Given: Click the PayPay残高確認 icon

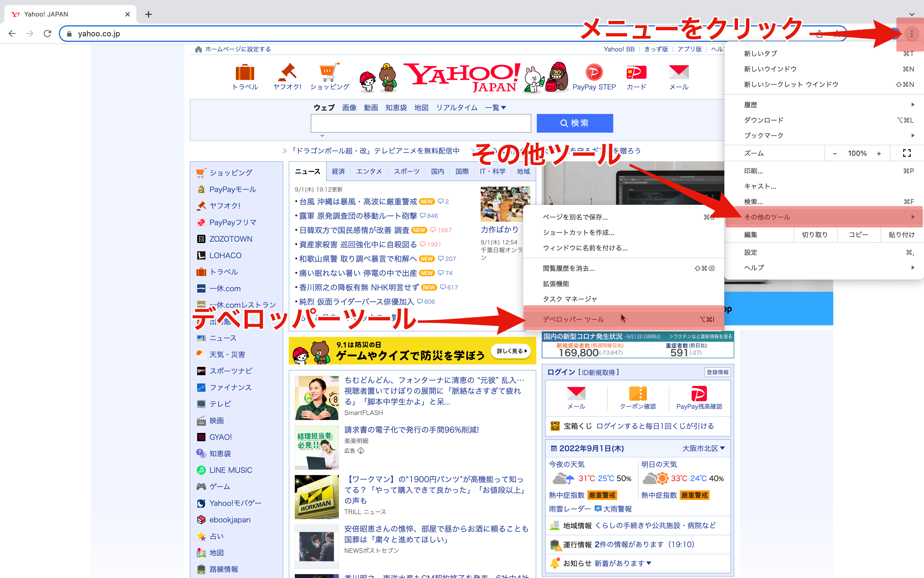Looking at the screenshot, I should point(699,394).
